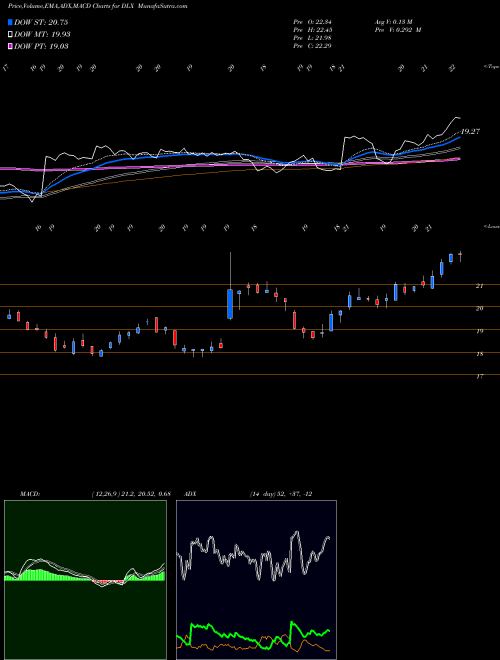Screen dimensions: 500x660
Task: Click the 'Pre V: 0.292 M' value
Action: coord(397,30)
